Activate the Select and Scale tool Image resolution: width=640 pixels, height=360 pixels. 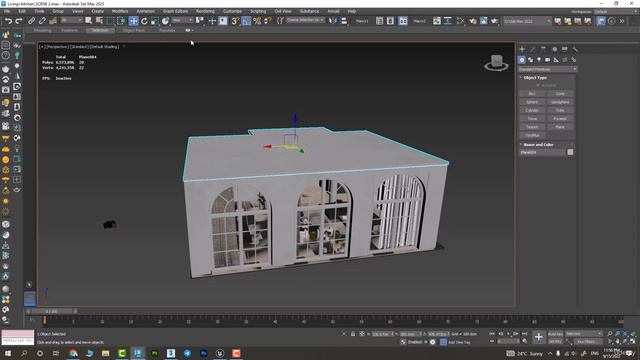(x=155, y=21)
